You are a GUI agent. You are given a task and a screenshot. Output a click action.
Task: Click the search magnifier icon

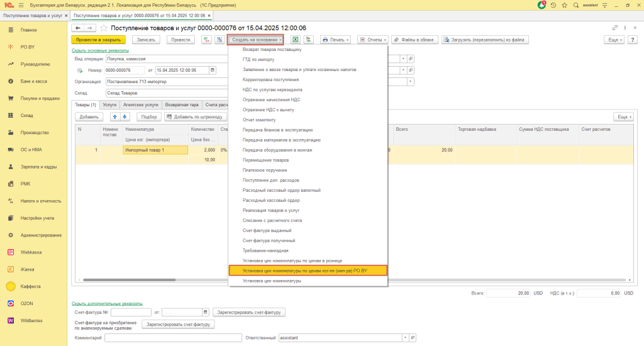[576, 5]
